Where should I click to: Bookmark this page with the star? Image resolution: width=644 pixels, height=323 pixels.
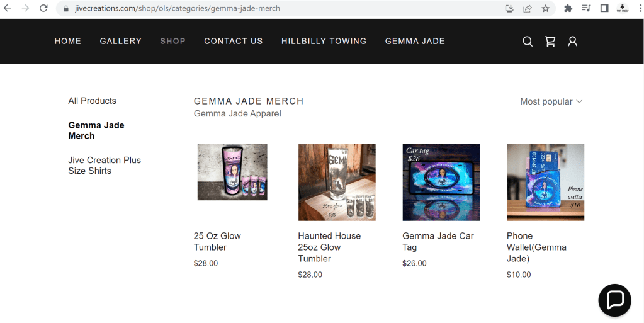(x=545, y=8)
